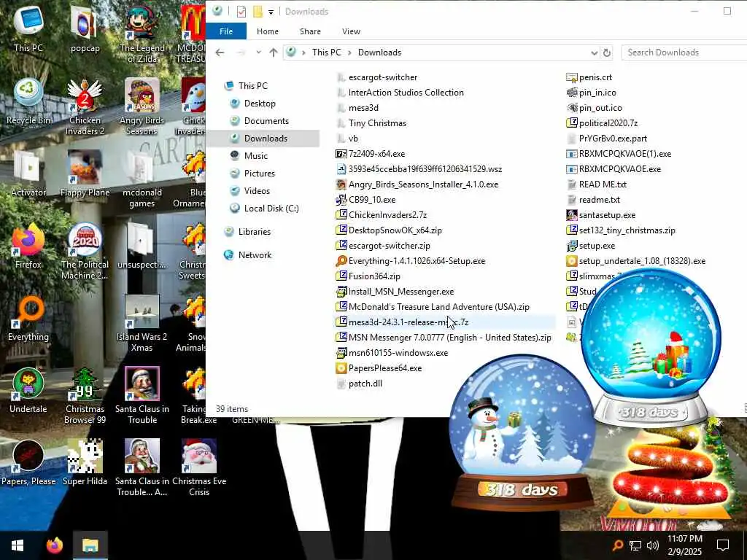Open the recent locations dropdown arrow
Image resolution: width=747 pixels, height=560 pixels.
258,52
